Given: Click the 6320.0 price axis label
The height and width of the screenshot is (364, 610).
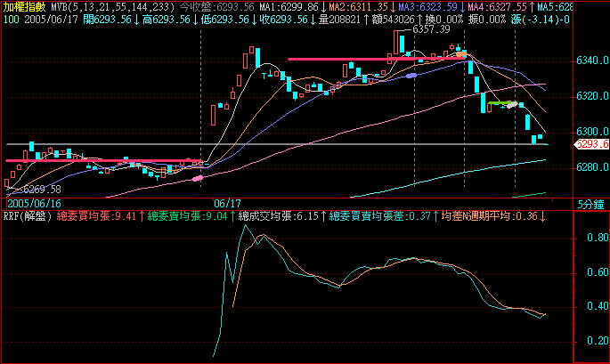Looking at the screenshot, I should 592,96.
